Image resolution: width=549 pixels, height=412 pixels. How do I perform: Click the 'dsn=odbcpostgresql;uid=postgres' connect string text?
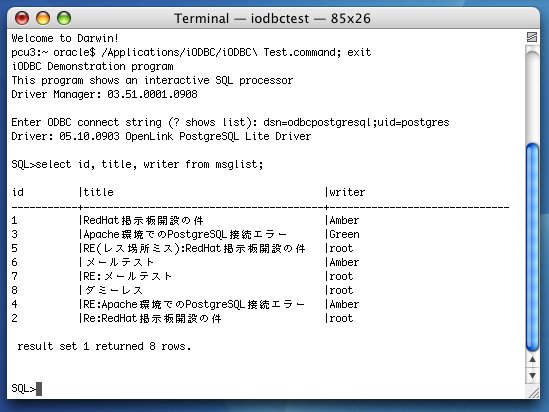coord(356,122)
